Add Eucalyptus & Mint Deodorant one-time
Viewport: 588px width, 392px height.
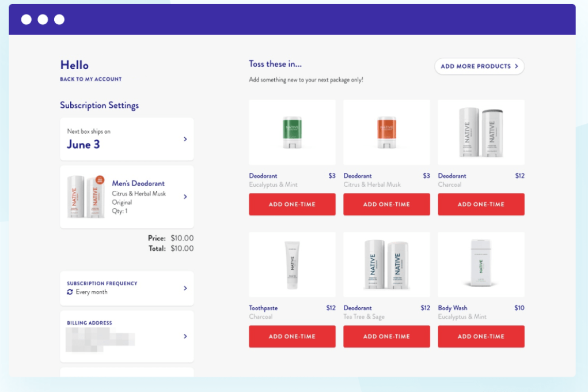[292, 204]
